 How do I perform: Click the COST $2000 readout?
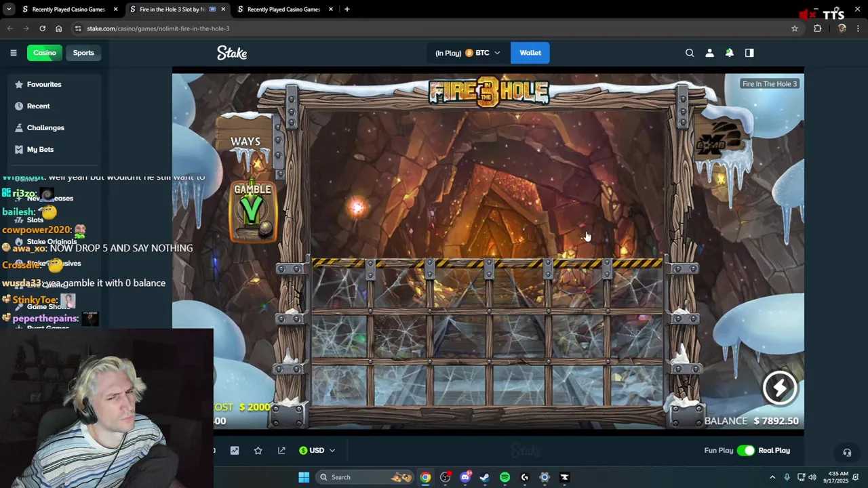click(x=242, y=407)
